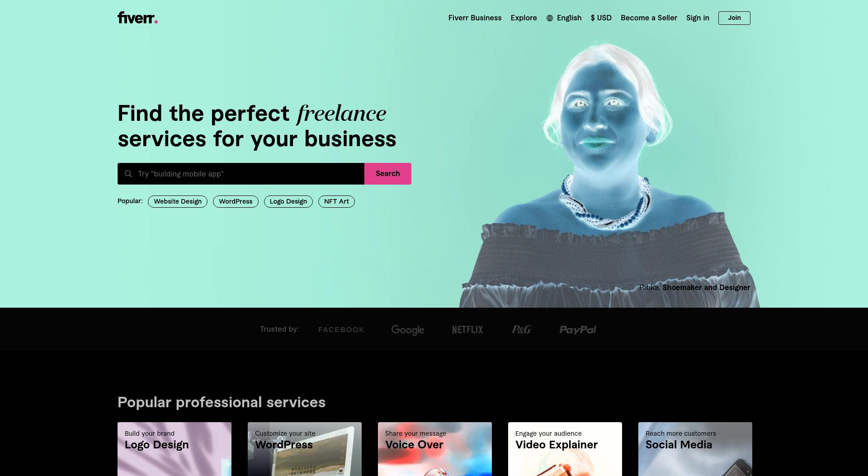
Task: Click the globe language icon
Action: 550,18
